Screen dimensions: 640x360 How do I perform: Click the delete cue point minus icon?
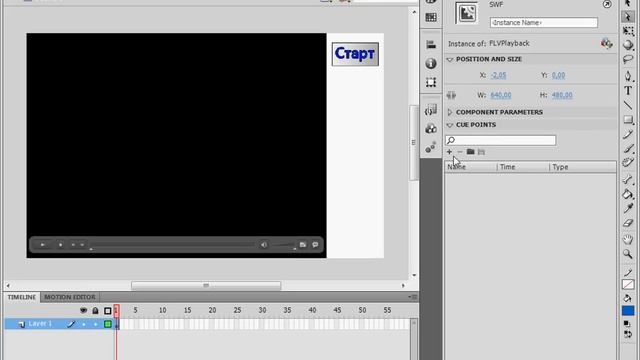tap(460, 152)
